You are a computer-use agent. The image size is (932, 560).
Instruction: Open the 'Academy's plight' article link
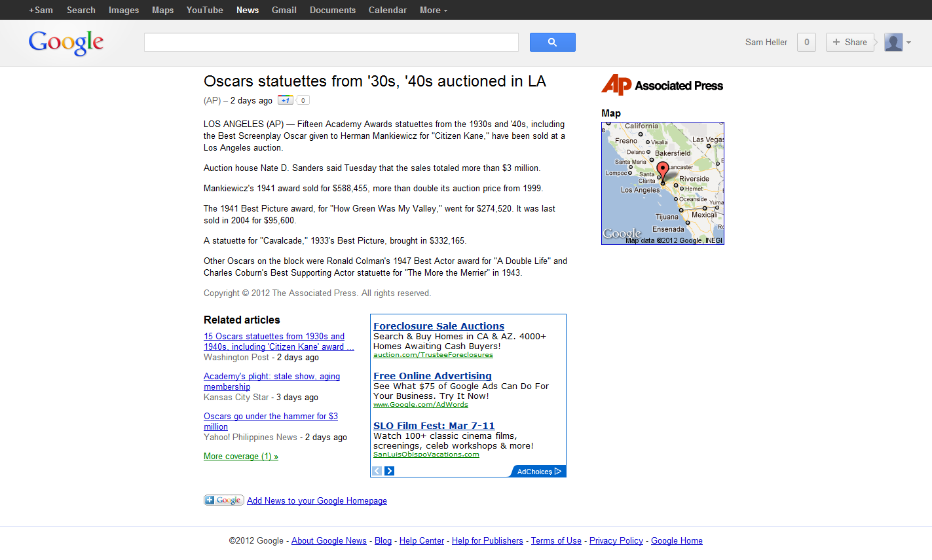click(x=272, y=381)
